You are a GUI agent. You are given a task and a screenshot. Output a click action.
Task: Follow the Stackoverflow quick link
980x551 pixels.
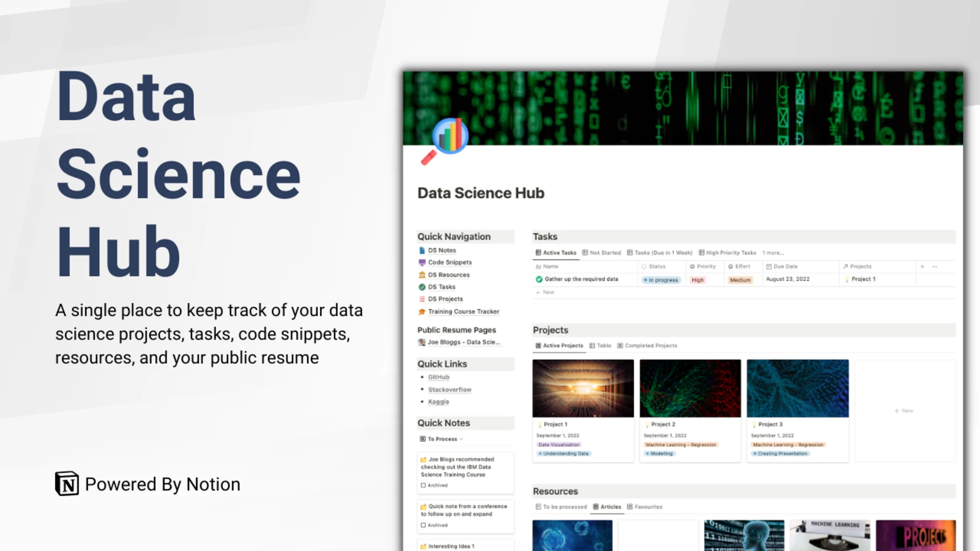point(450,389)
